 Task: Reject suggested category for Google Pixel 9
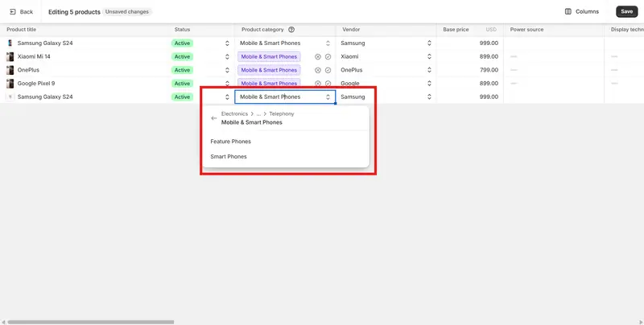[317, 84]
